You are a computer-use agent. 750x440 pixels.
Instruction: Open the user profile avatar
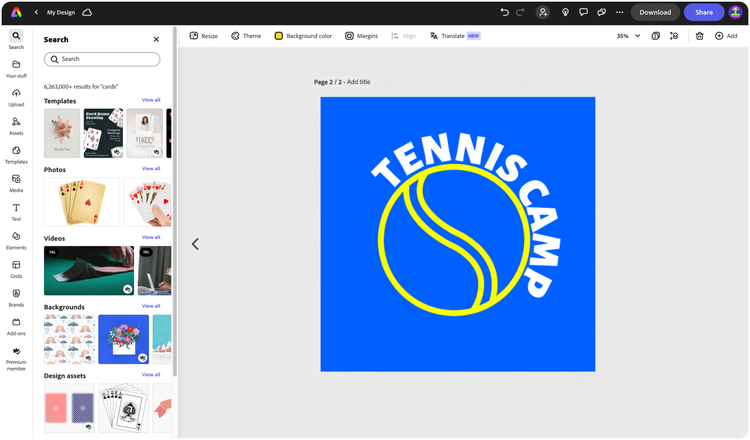point(735,12)
